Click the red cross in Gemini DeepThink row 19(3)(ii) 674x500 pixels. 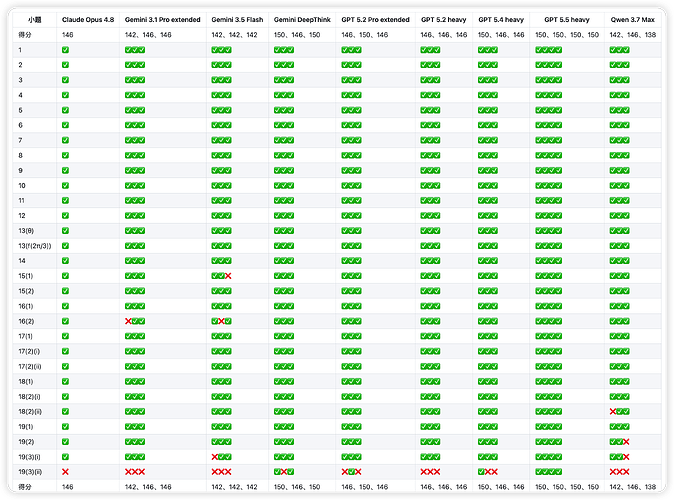pos(284,472)
